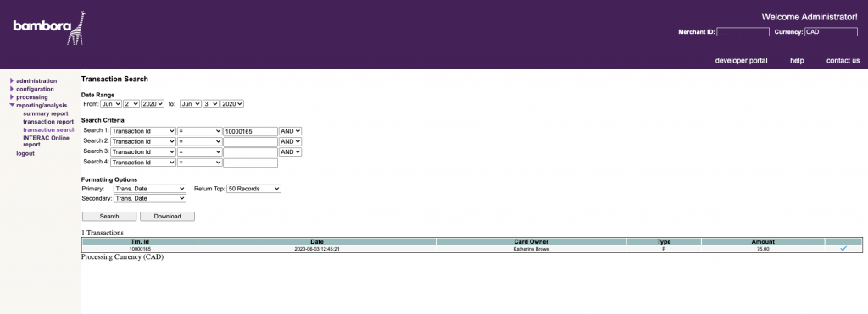Viewport: 868px width, 314px height.
Task: Open the administration section
Action: 36,80
